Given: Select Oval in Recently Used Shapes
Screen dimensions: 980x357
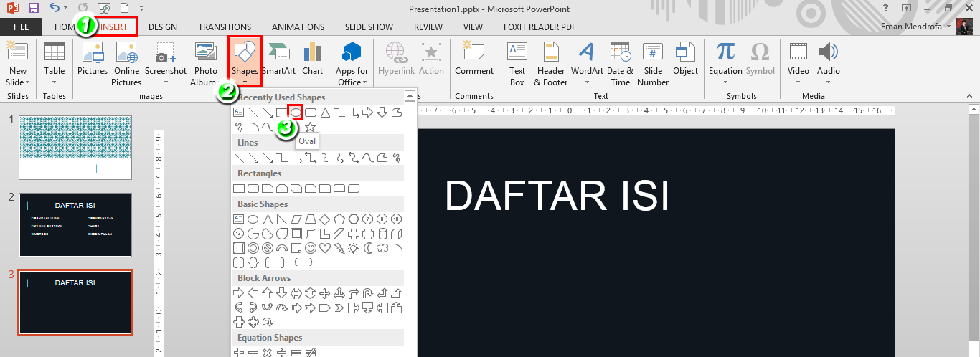Looking at the screenshot, I should 295,112.
